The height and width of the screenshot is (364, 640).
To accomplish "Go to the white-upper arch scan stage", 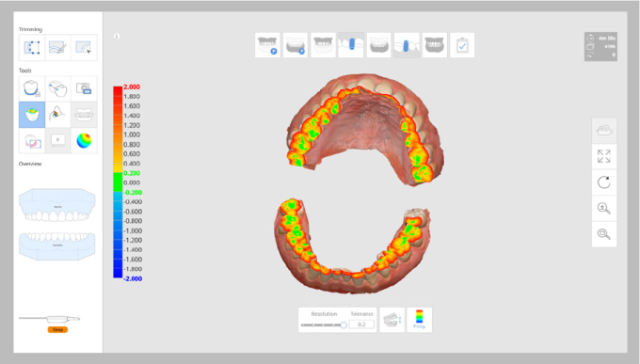I will [378, 45].
